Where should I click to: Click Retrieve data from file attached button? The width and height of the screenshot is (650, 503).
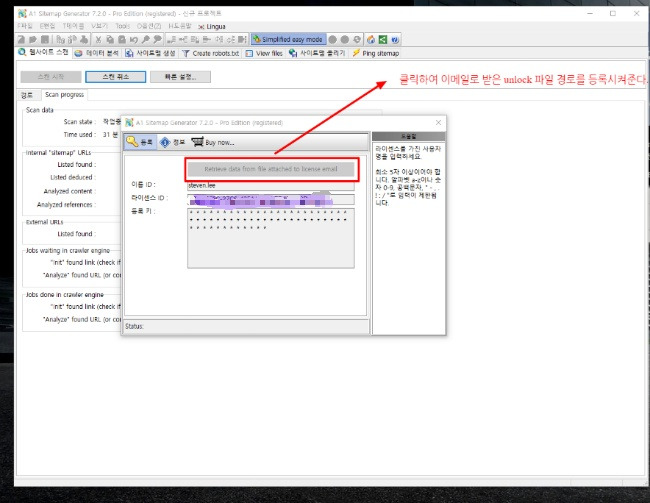click(x=271, y=169)
